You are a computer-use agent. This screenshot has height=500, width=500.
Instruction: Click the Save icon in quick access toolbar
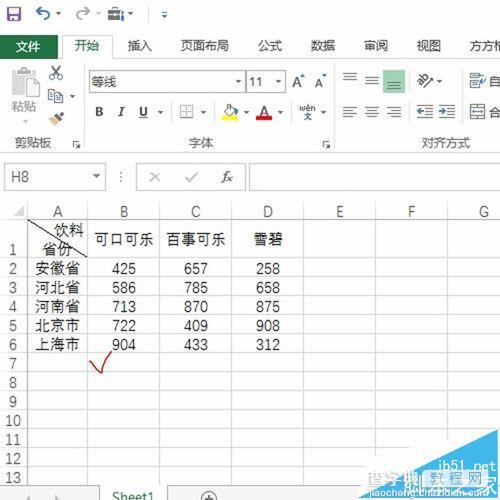14,14
